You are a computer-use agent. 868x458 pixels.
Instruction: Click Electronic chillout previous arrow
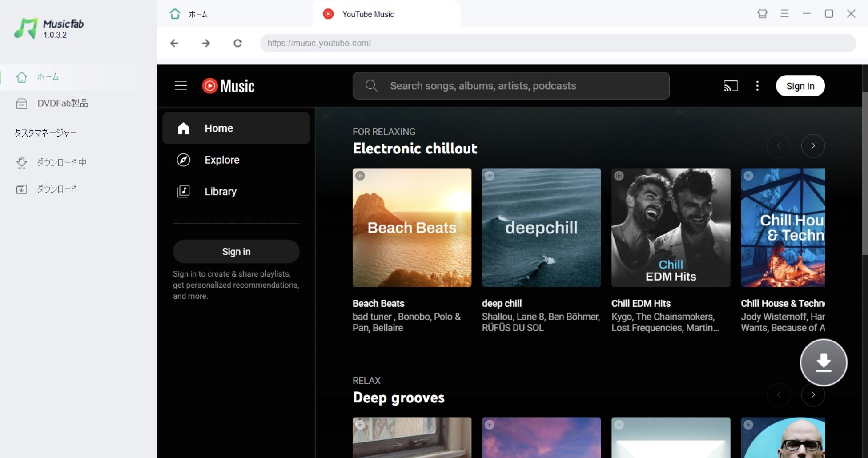point(779,146)
